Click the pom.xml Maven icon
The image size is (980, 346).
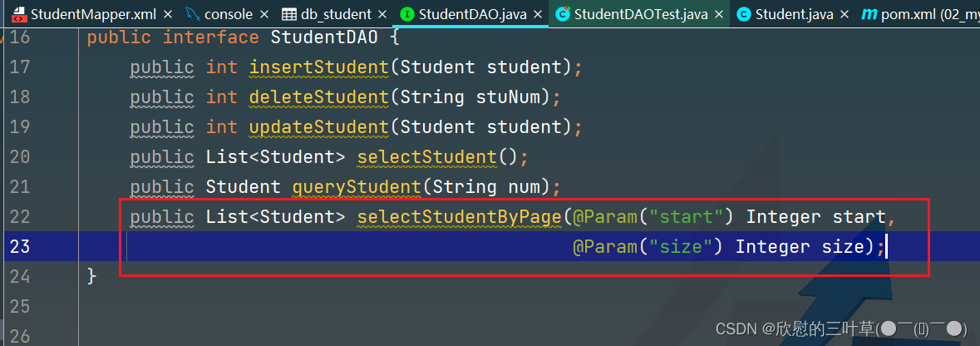click(869, 14)
